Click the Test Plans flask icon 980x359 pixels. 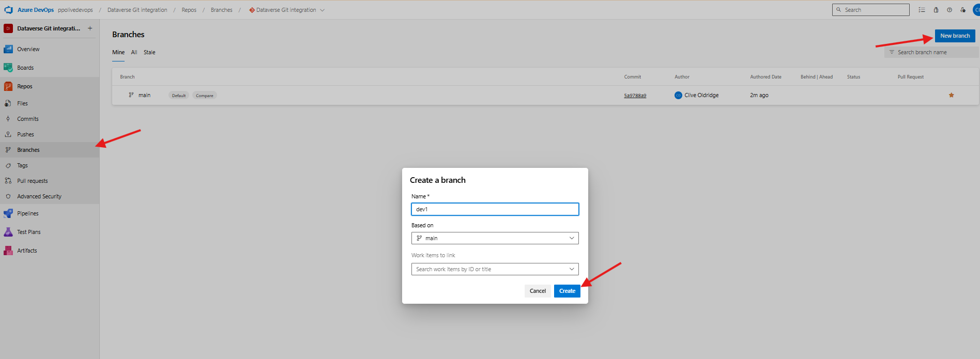pos(8,232)
